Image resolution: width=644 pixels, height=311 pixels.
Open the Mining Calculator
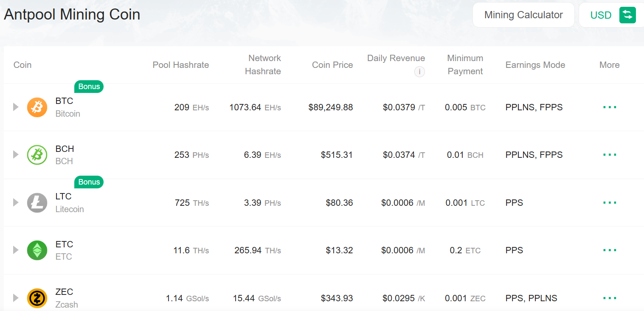[523, 15]
